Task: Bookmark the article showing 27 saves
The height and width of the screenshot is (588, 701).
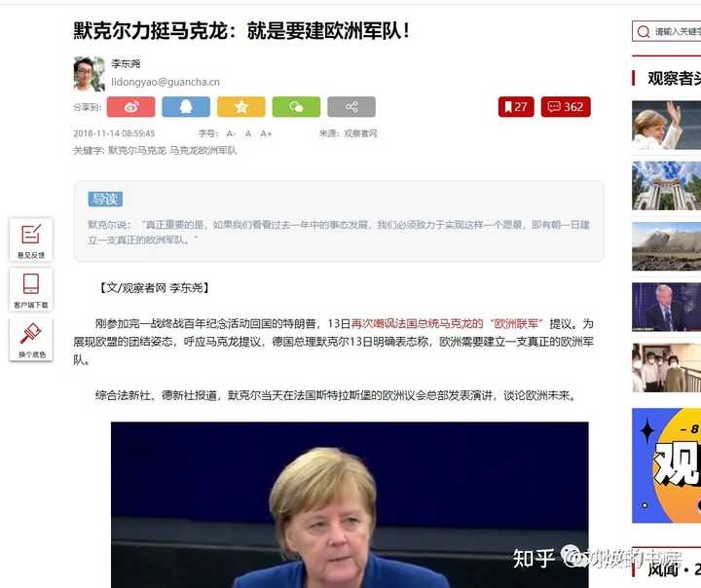Action: tap(516, 107)
